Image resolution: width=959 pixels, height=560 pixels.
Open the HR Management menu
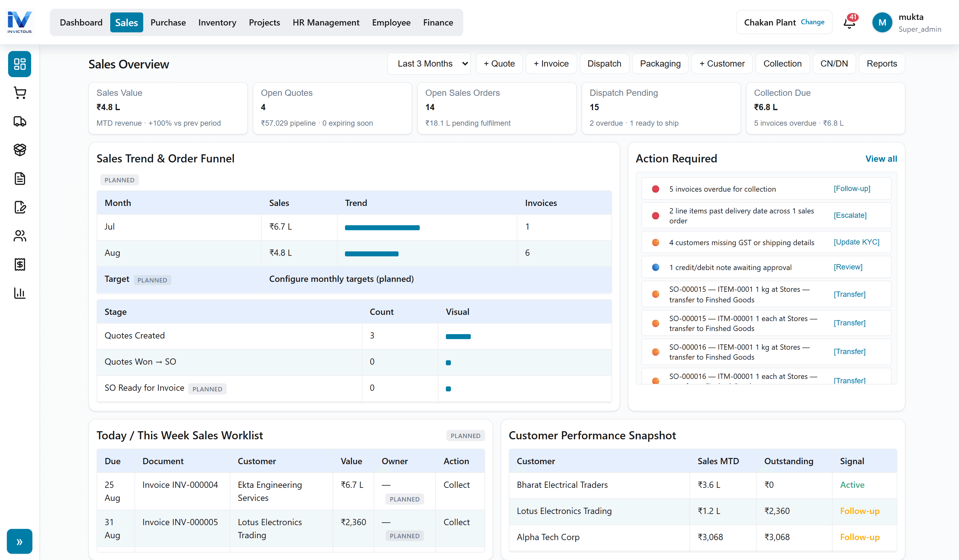326,22
